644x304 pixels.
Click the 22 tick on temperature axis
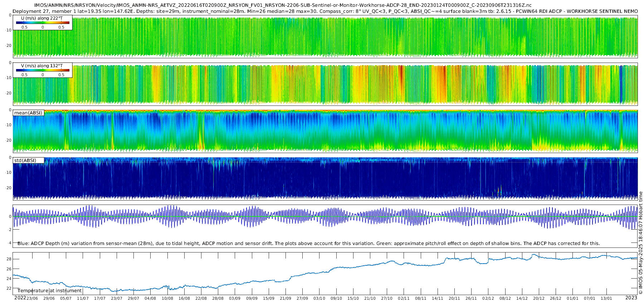[x=9, y=288]
